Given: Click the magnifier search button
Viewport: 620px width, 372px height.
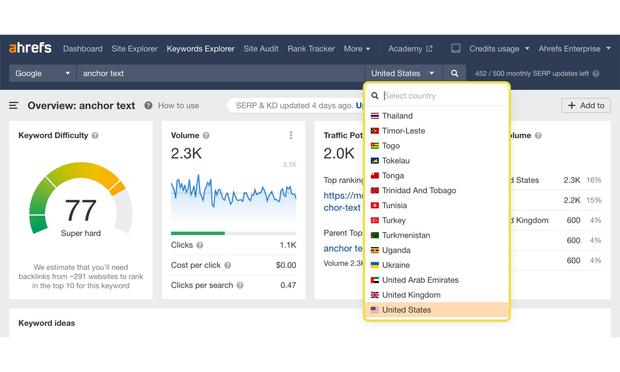Looking at the screenshot, I should [x=454, y=73].
